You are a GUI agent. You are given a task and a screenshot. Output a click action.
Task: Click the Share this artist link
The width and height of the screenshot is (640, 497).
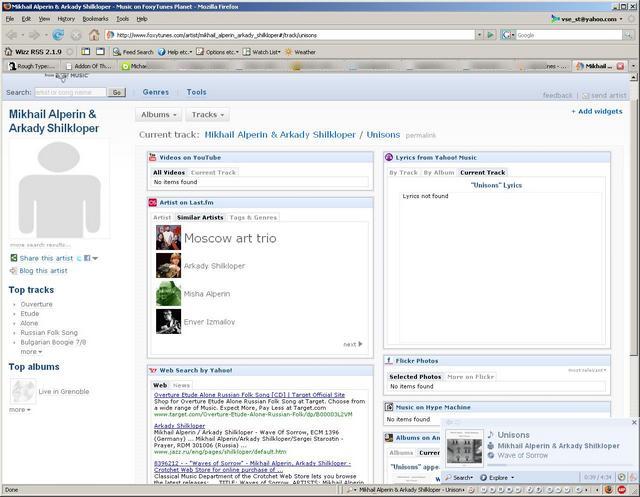pyautogui.click(x=46, y=258)
